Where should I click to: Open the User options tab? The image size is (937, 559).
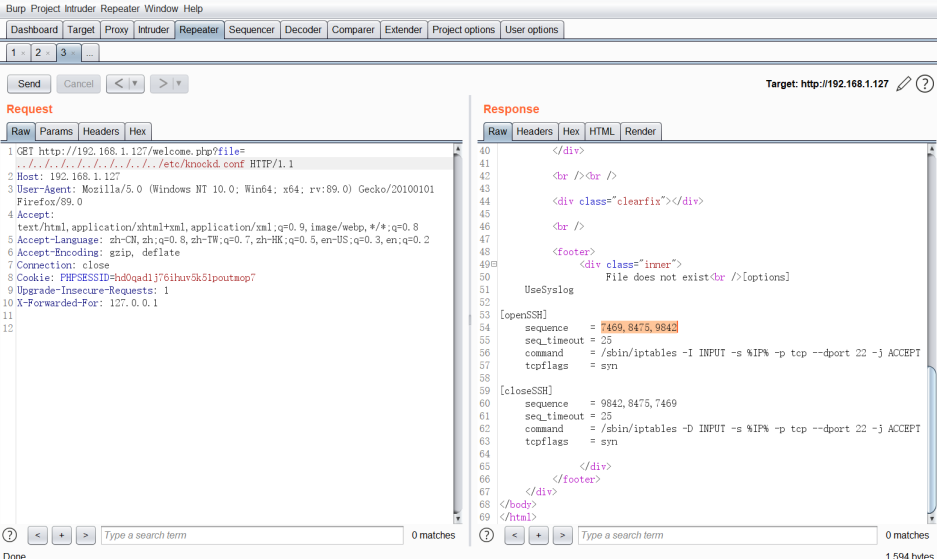click(532, 30)
